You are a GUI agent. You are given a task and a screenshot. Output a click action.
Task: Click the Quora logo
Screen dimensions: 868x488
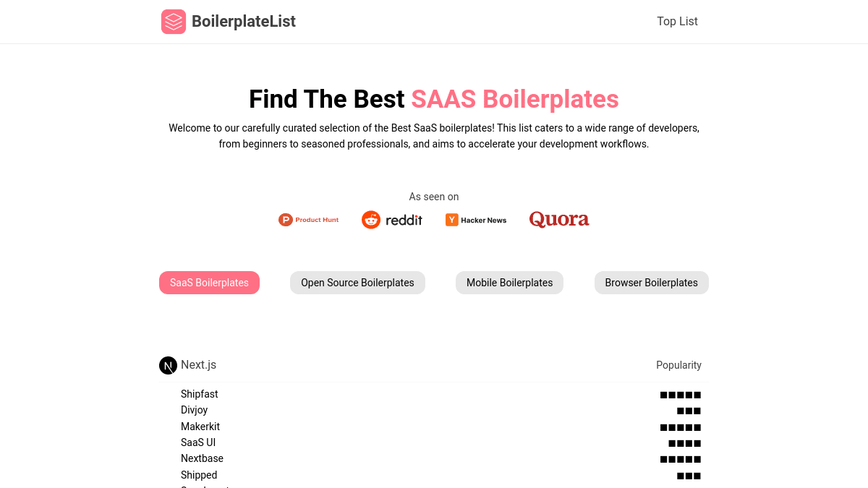(x=558, y=218)
